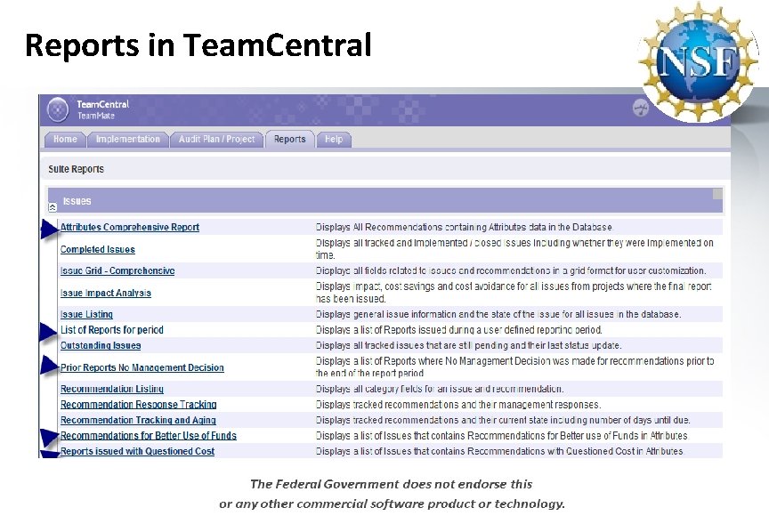Switch to the Implementation tab
The image size is (769, 532).
point(128,140)
